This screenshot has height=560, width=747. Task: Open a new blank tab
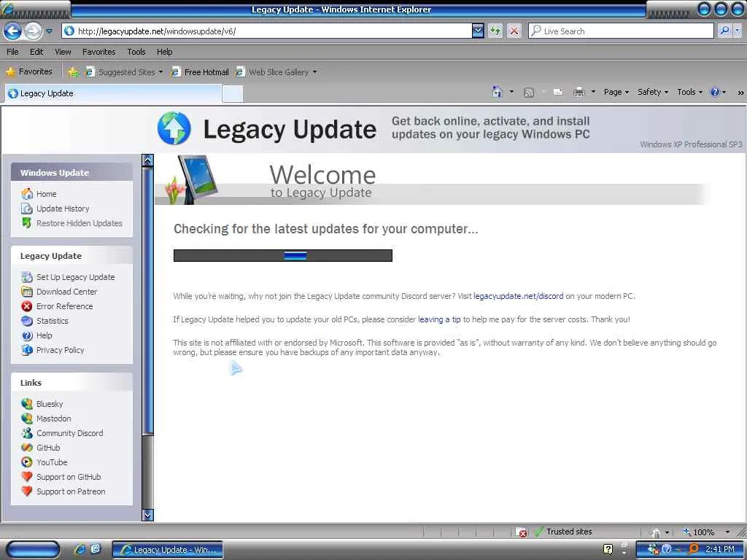coord(233,94)
